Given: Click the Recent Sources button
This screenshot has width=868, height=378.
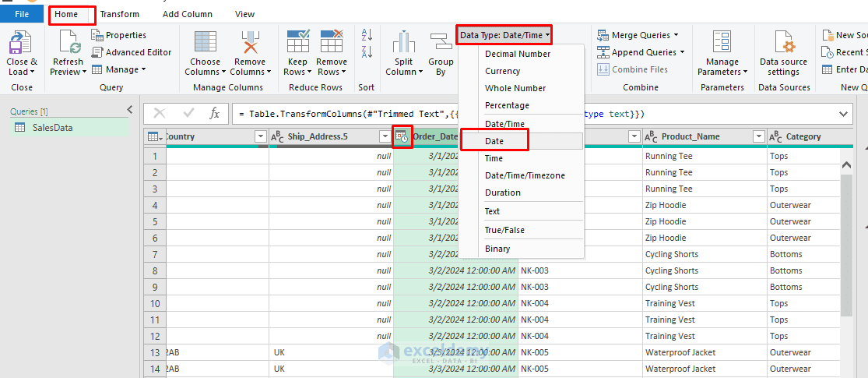Looking at the screenshot, I should 844,52.
